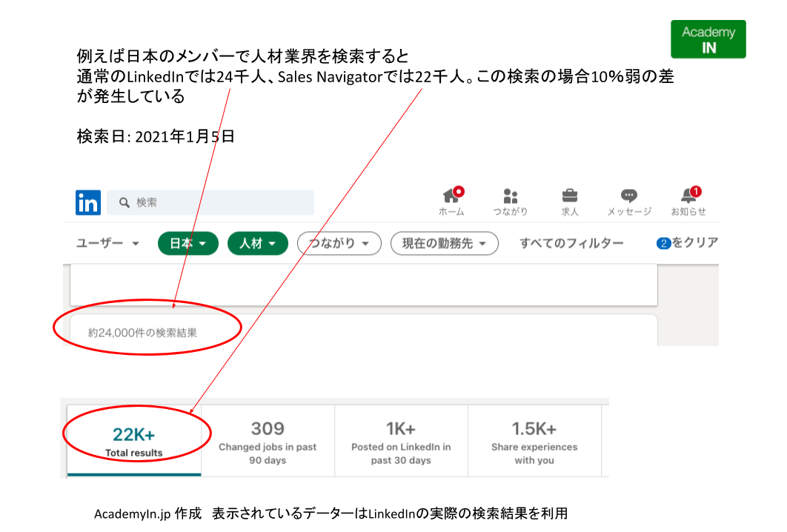This screenshot has width=787, height=532.
Task: Expand the 人材 industry filter dropdown
Action: click(257, 243)
